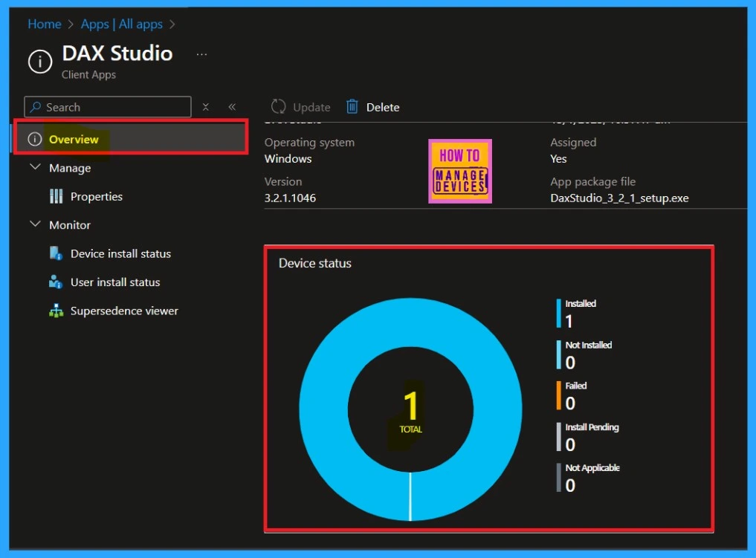Click the Delete button label

[383, 108]
